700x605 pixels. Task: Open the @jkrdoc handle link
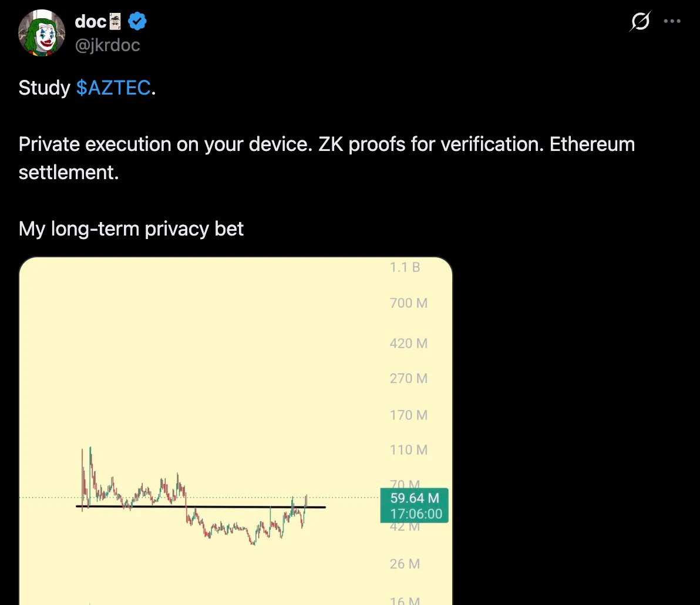click(107, 45)
